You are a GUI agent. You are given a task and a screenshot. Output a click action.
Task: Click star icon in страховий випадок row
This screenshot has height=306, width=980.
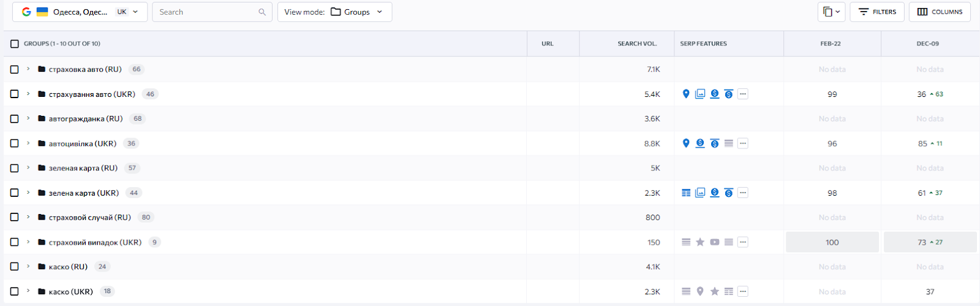click(x=700, y=242)
